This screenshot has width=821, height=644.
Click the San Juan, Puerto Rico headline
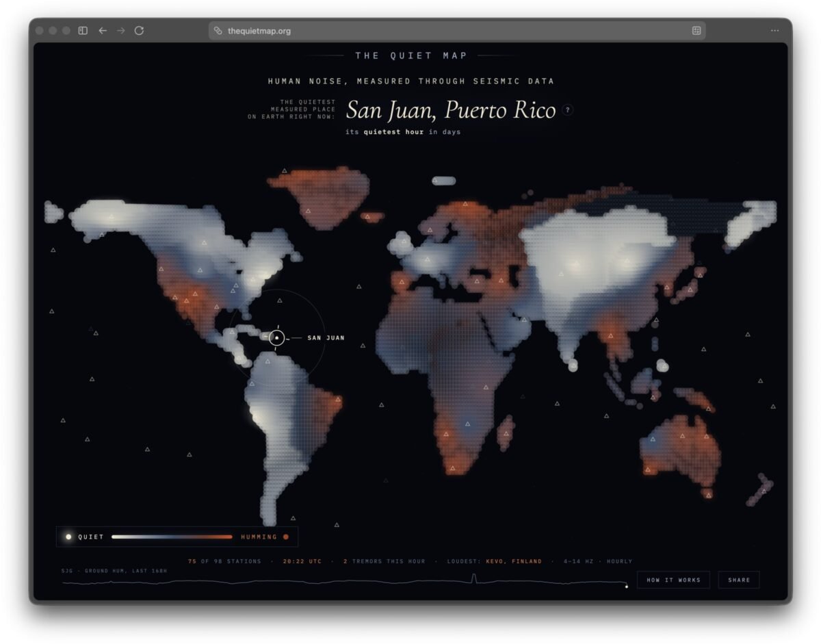pyautogui.click(x=451, y=110)
